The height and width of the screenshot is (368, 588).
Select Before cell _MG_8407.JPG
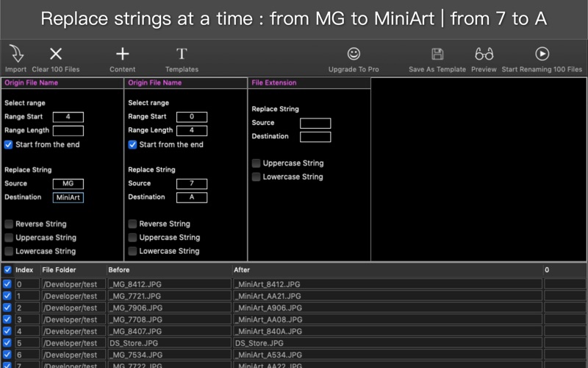click(170, 331)
